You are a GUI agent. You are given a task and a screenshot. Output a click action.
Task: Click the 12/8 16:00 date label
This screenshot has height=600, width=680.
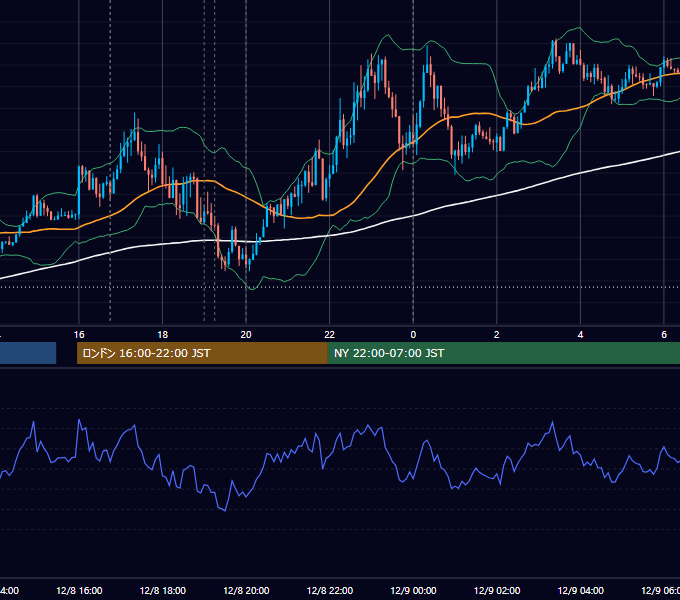tap(79, 591)
